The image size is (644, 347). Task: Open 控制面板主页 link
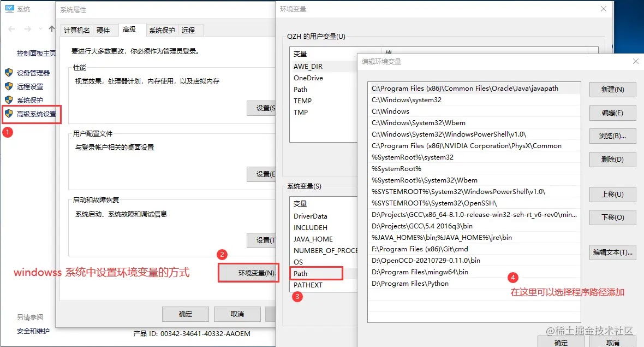[x=36, y=53]
